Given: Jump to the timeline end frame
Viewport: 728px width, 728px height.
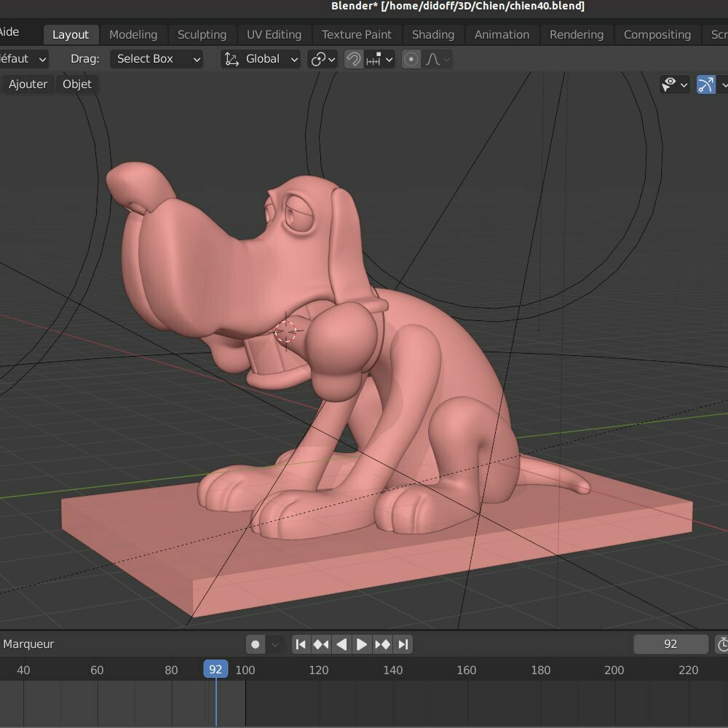Looking at the screenshot, I should (403, 644).
